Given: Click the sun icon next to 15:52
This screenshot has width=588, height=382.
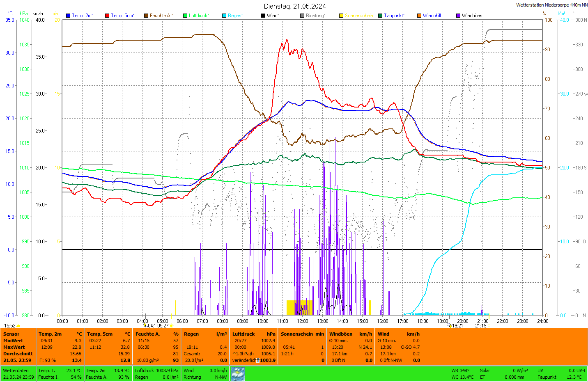Looking at the screenshot, I should pos(18,326).
